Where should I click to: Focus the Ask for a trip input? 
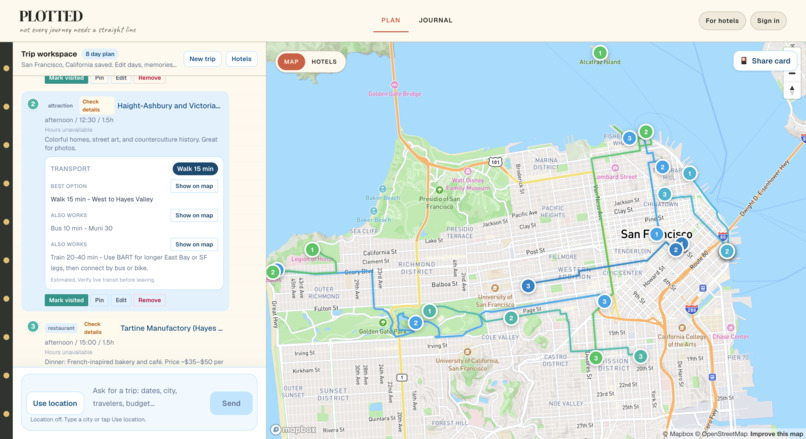[x=148, y=397]
